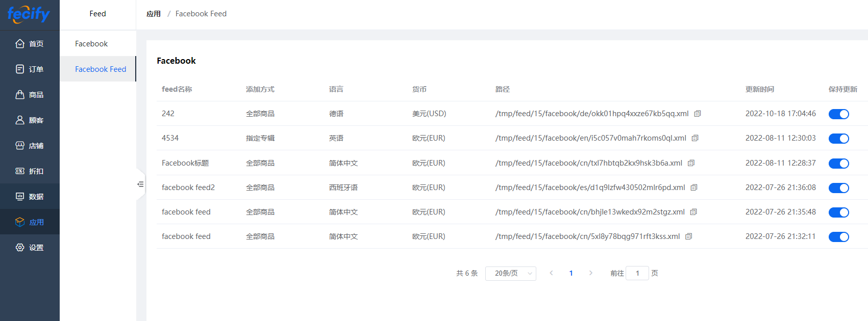
Task: Click the 指定专辑 add-method cell
Action: tap(260, 138)
